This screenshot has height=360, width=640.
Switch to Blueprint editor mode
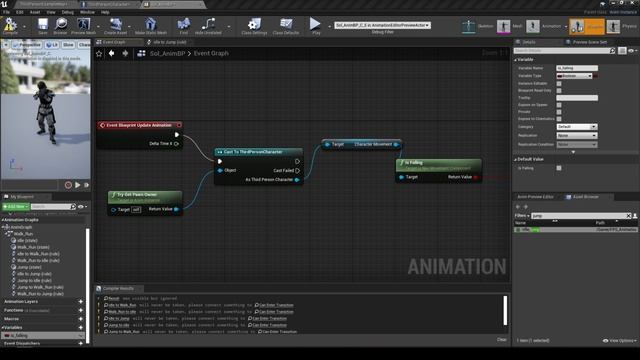click(587, 26)
